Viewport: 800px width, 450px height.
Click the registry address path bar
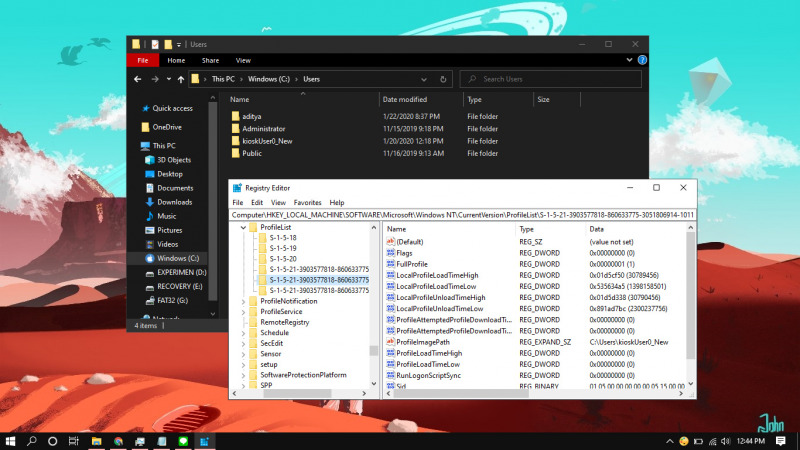(x=462, y=215)
